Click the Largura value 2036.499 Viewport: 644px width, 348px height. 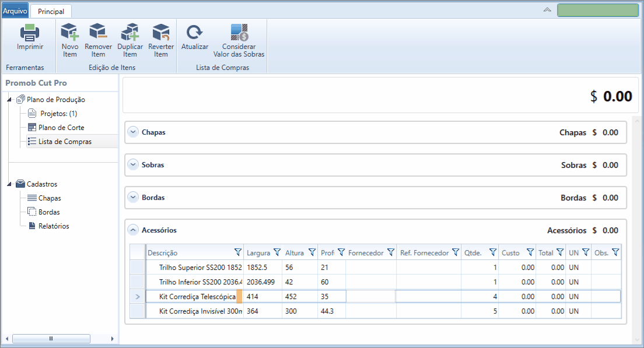pyautogui.click(x=261, y=282)
